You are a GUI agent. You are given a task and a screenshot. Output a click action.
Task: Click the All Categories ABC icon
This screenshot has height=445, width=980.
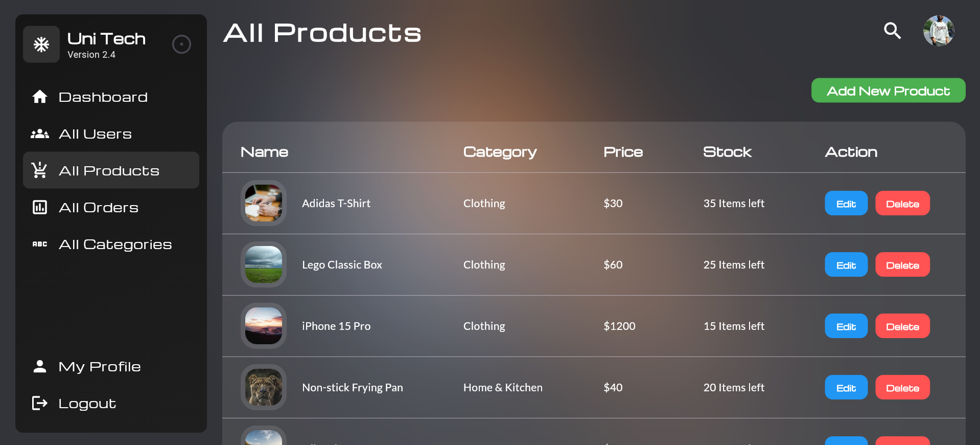click(x=40, y=244)
